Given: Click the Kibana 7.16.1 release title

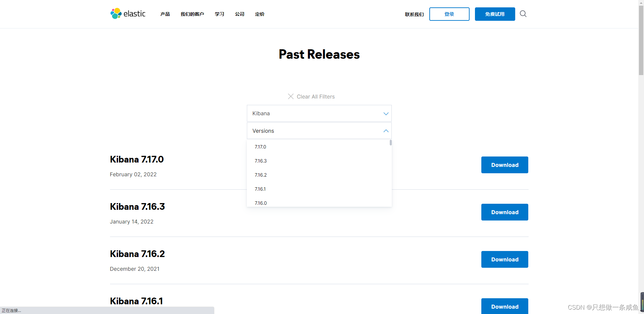Looking at the screenshot, I should click(137, 301).
